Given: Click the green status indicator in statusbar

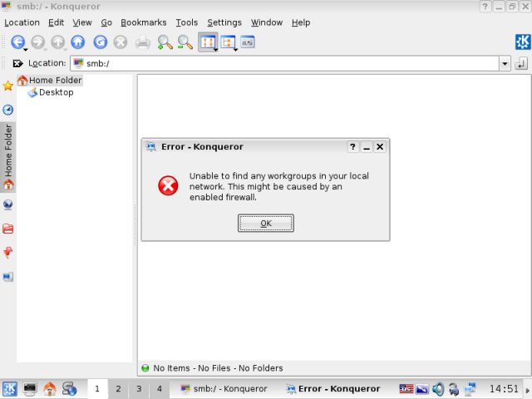Looking at the screenshot, I should click(145, 368).
